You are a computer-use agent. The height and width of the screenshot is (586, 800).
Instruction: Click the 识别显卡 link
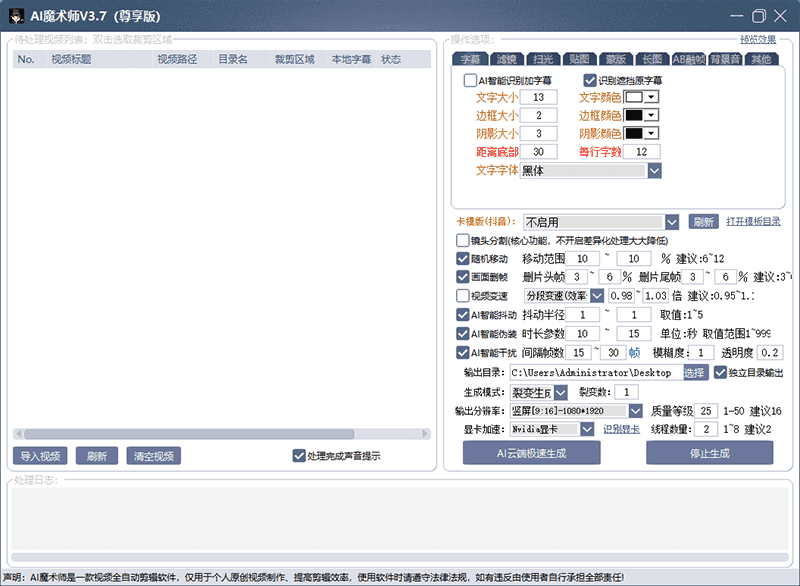click(x=621, y=429)
